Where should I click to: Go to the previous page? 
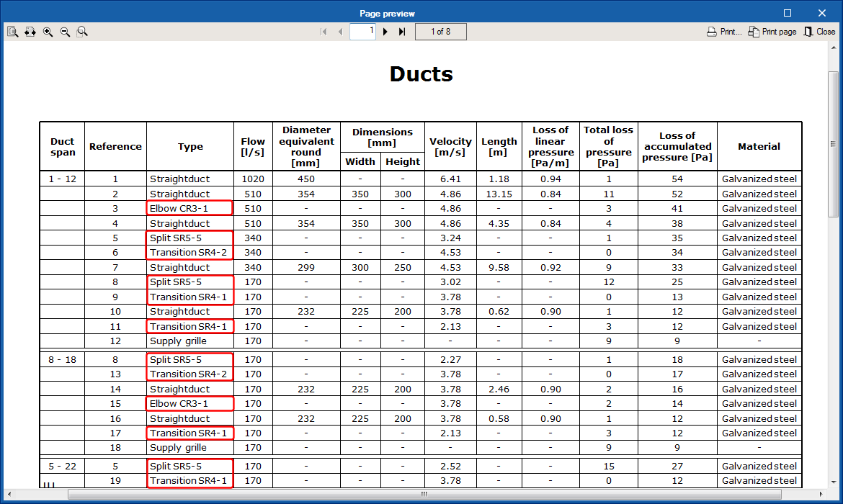tap(339, 31)
